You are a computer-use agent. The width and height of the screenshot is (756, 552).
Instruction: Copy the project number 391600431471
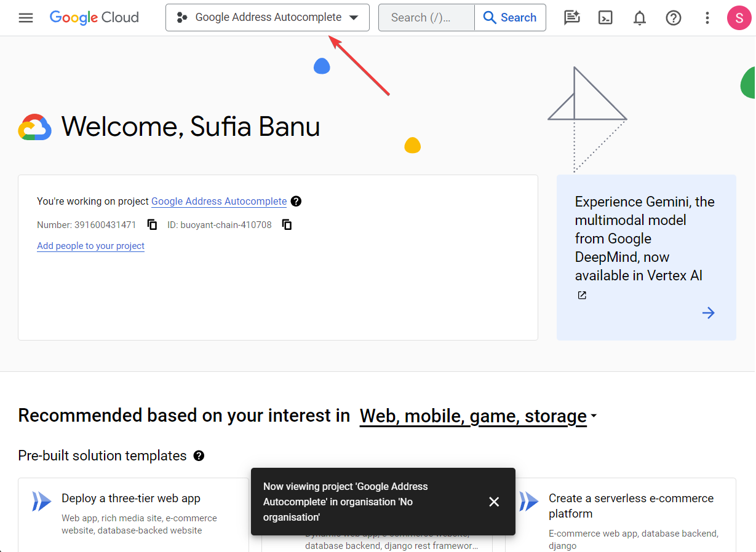(x=152, y=224)
